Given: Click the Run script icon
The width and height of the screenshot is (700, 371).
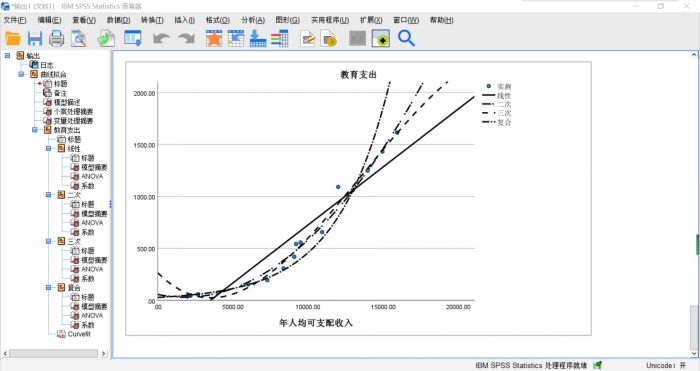Looking at the screenshot, I should [329, 39].
